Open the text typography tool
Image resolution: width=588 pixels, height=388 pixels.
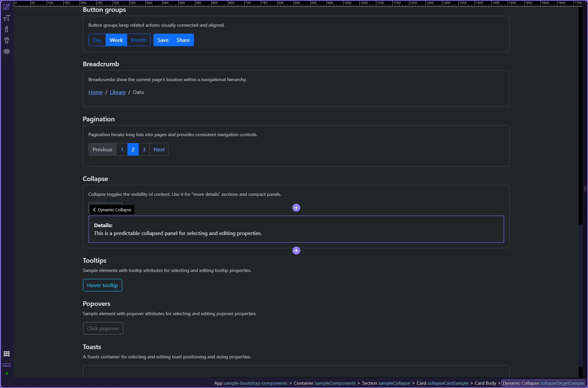tap(7, 18)
